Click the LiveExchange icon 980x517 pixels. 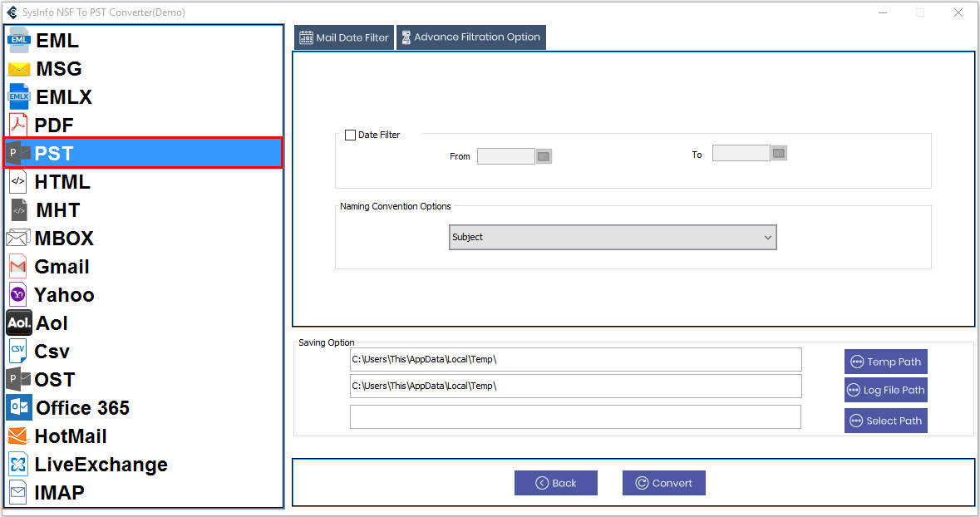(18, 465)
